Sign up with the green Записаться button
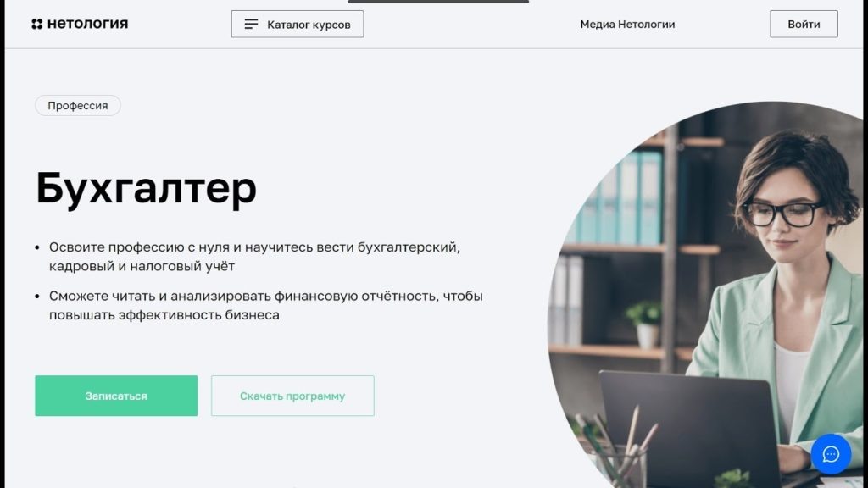This screenshot has width=868, height=488. coord(116,396)
